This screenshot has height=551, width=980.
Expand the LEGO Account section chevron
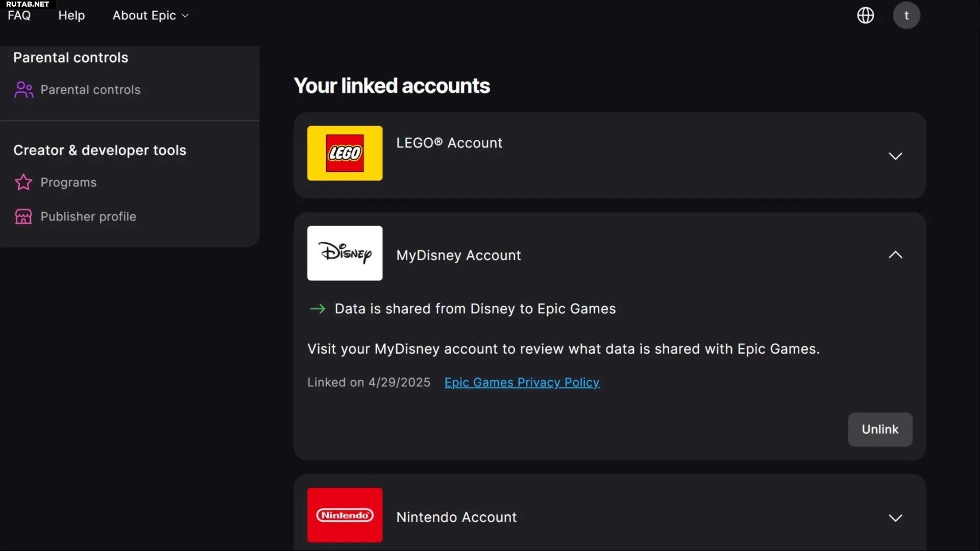[x=895, y=156]
